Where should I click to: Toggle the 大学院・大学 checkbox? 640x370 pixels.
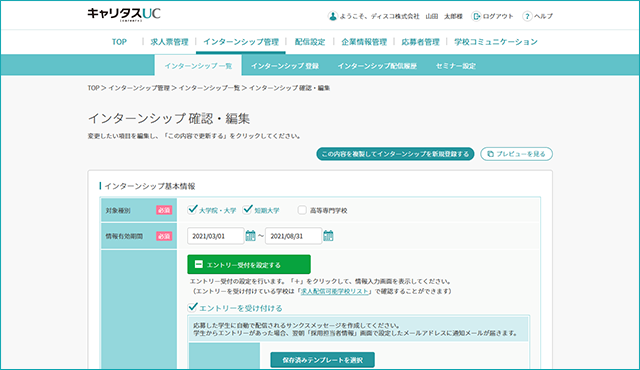(x=192, y=210)
